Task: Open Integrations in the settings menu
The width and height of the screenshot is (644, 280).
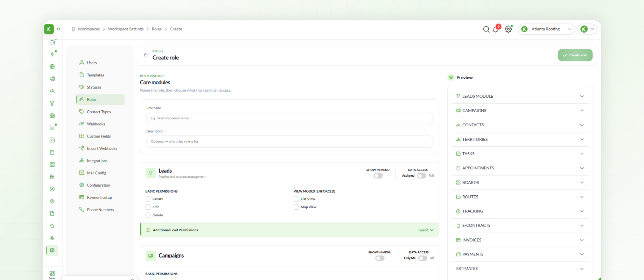Action: pos(100,161)
